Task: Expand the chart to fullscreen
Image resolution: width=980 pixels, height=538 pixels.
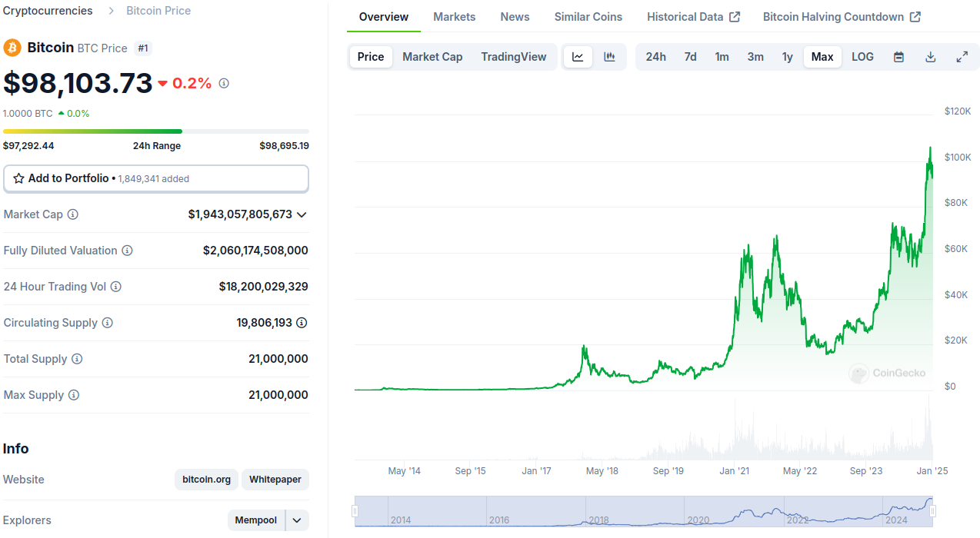Action: pos(962,56)
